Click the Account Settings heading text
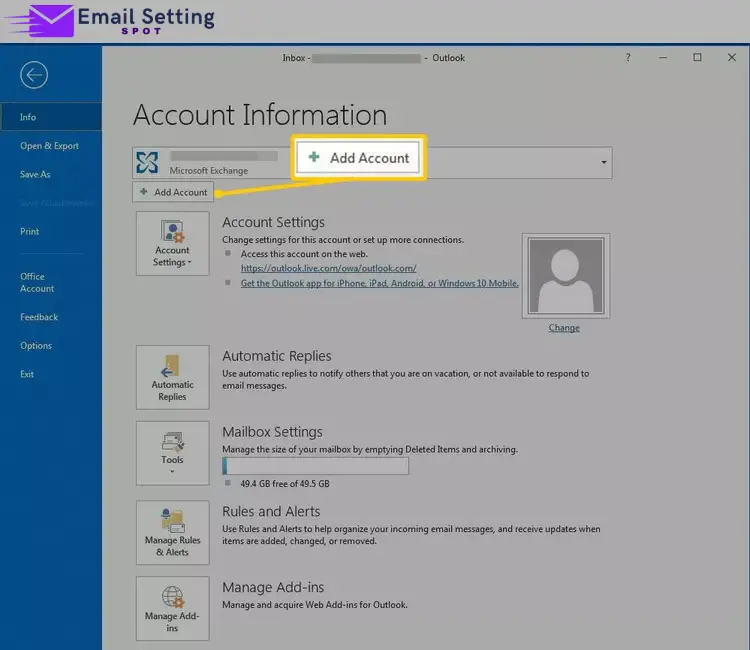Screen dimensions: 750x650 click(x=273, y=222)
